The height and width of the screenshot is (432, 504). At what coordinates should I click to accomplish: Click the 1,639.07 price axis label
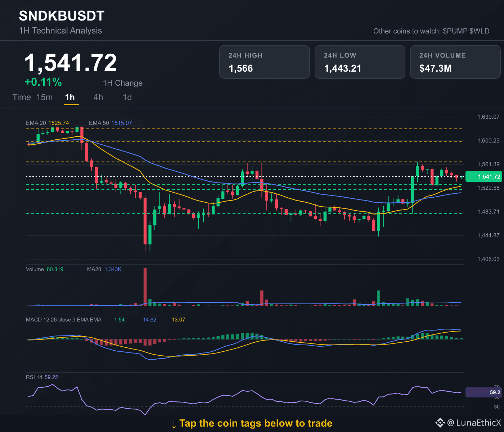click(x=489, y=117)
